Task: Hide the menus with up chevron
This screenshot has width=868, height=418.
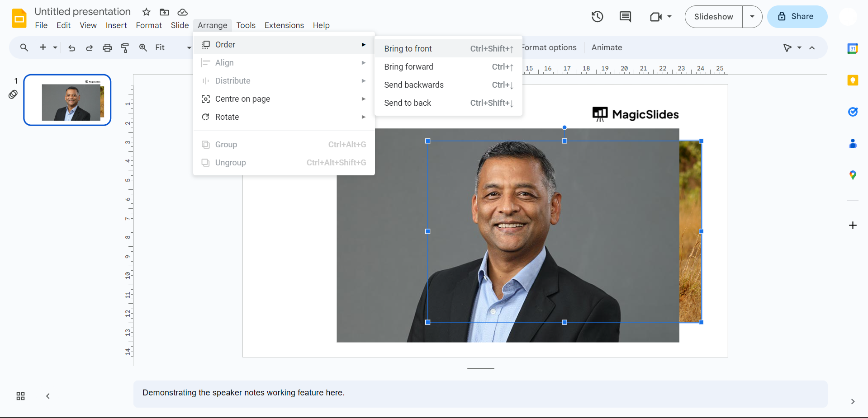Action: 812,48
